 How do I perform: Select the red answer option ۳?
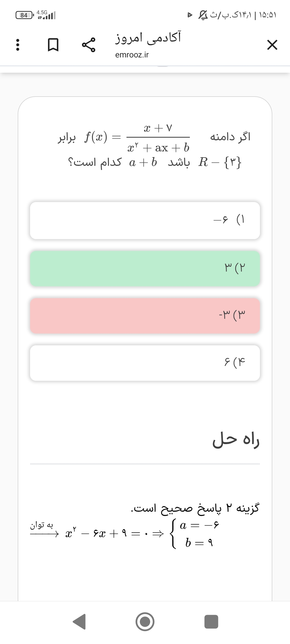point(145,316)
